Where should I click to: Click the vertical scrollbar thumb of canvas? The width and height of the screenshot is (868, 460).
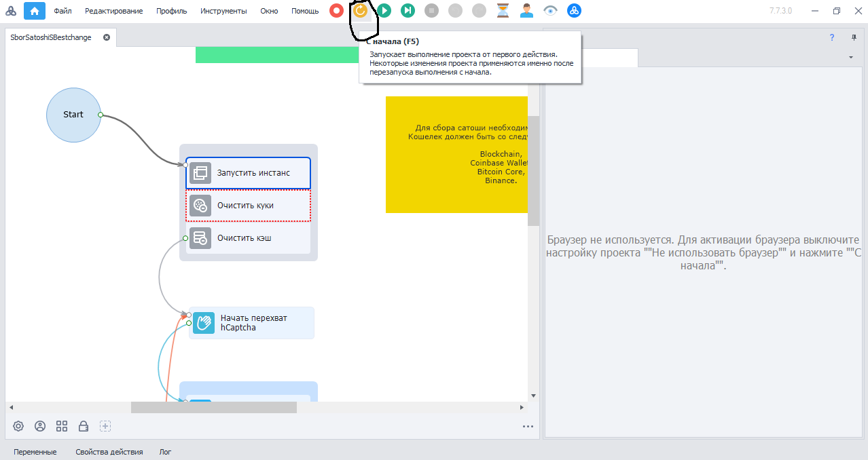point(533,171)
